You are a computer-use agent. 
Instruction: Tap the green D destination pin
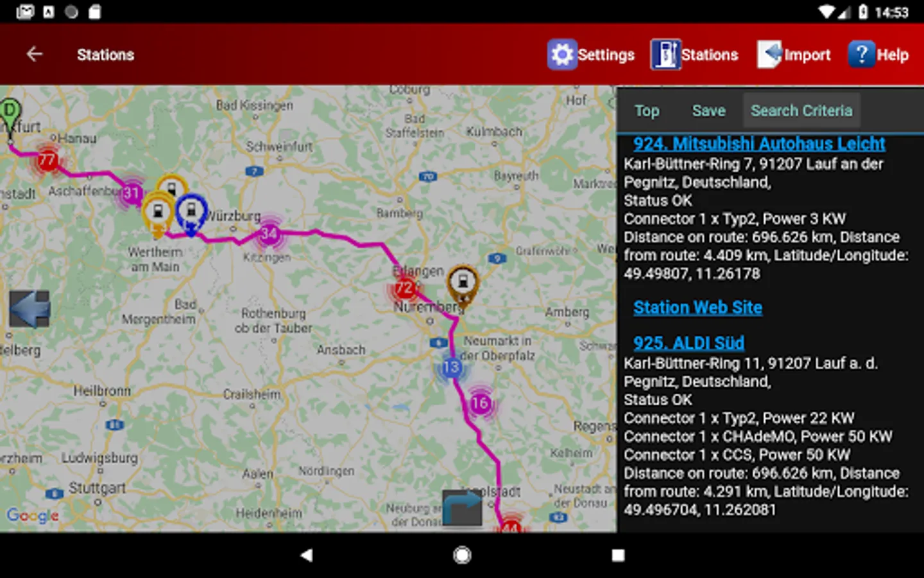(x=10, y=118)
